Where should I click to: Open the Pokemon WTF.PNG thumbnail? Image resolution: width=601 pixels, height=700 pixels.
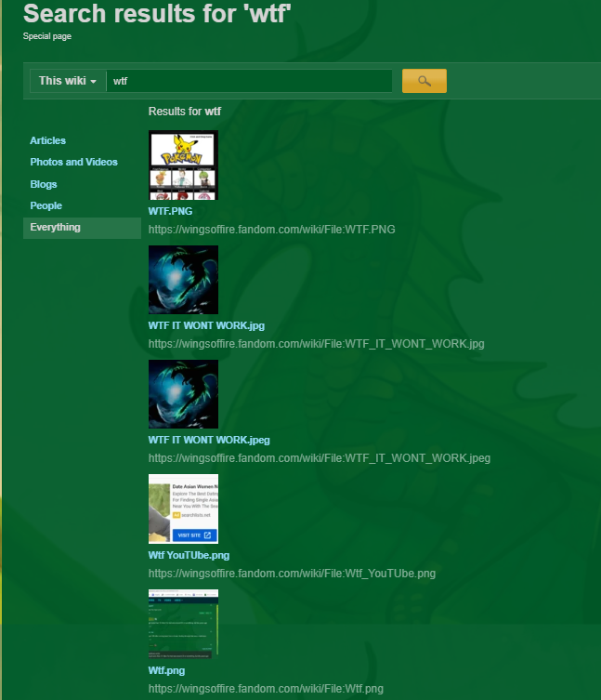coord(183,165)
